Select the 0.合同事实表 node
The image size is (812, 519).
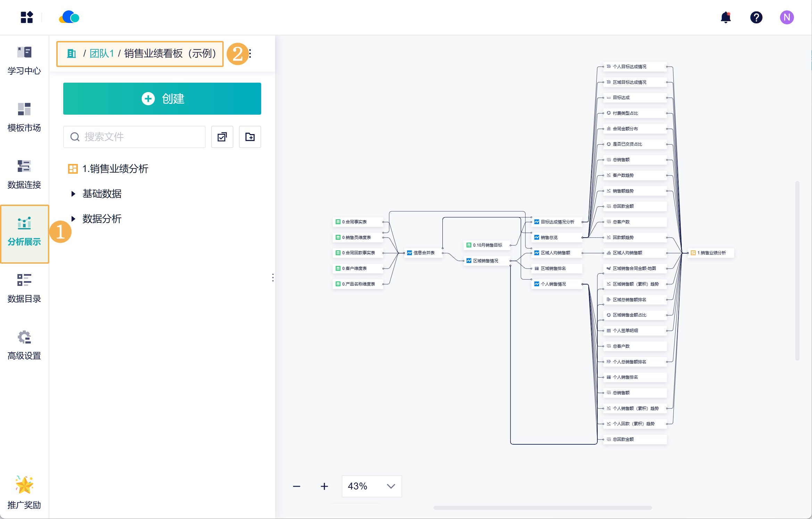click(358, 222)
